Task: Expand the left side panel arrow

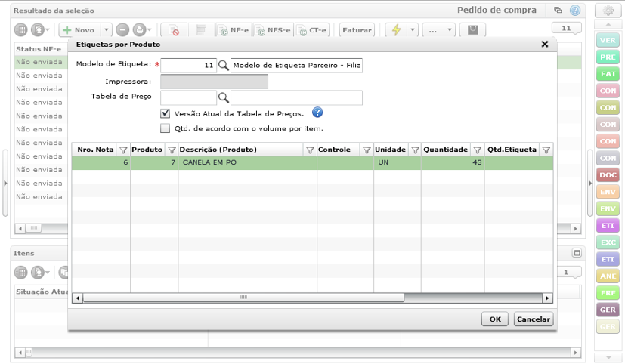Action: pyautogui.click(x=5, y=184)
